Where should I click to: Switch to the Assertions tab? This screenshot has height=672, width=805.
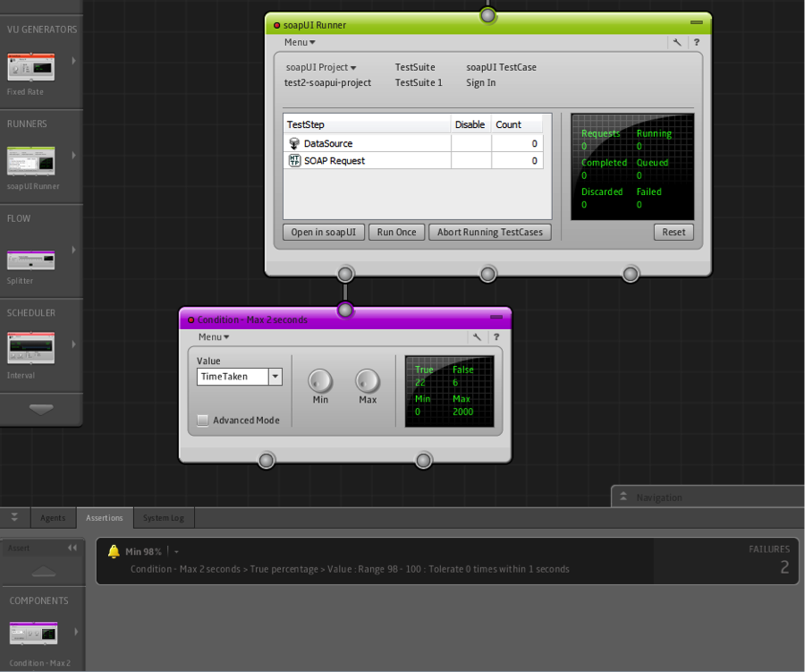point(105,518)
